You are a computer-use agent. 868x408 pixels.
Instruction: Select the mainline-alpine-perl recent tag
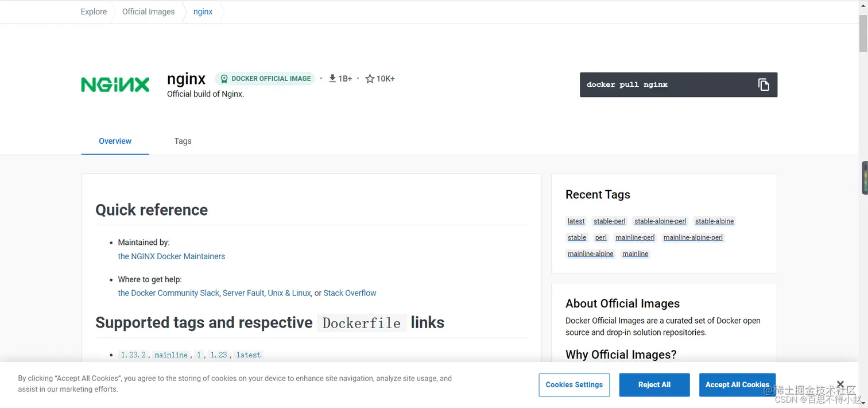click(x=693, y=237)
